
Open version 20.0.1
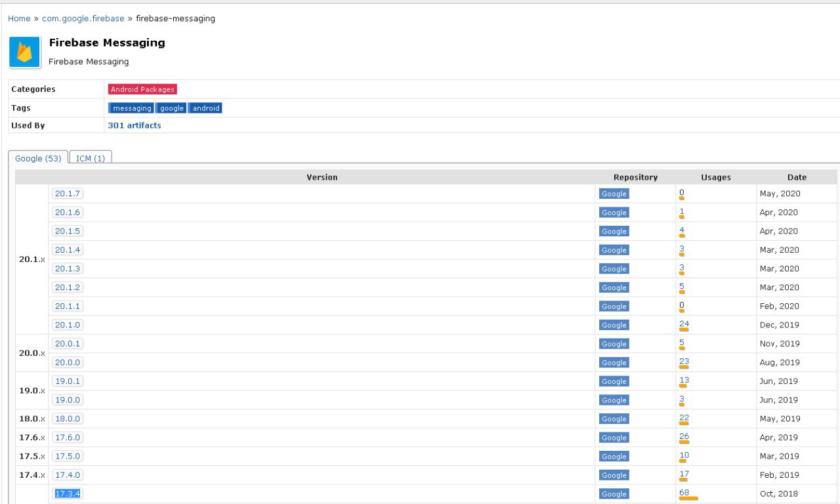pyautogui.click(x=68, y=343)
